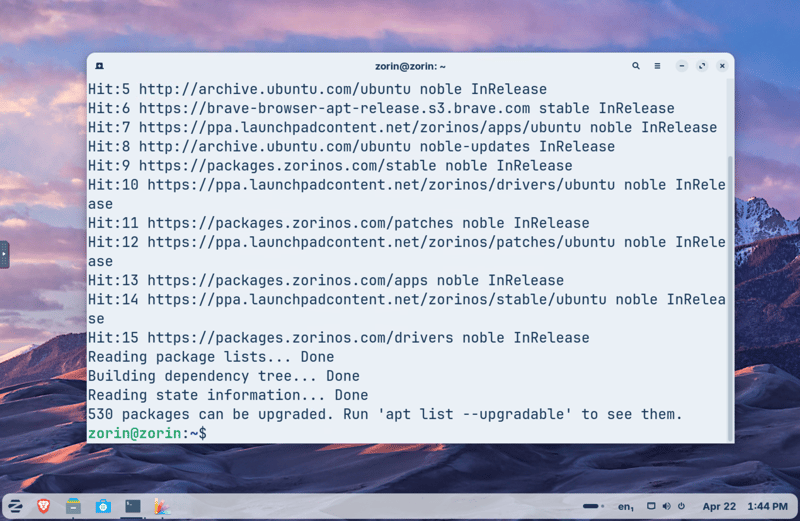The image size is (800, 521).
Task: Click the 'apt list --upgradable' command text
Action: point(475,414)
